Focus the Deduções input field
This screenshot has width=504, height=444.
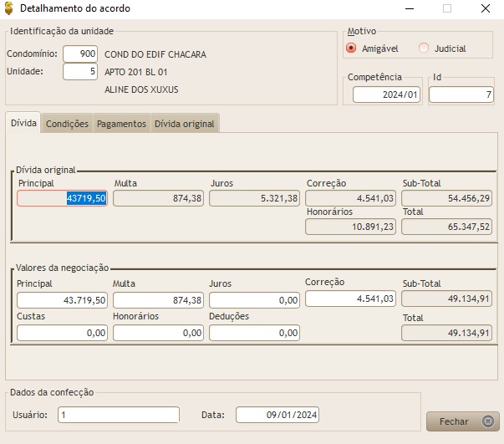point(254,333)
